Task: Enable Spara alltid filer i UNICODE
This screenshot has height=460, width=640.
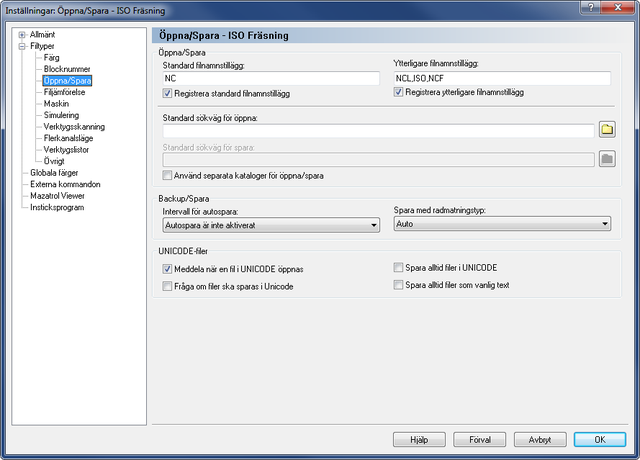Action: tap(398, 268)
